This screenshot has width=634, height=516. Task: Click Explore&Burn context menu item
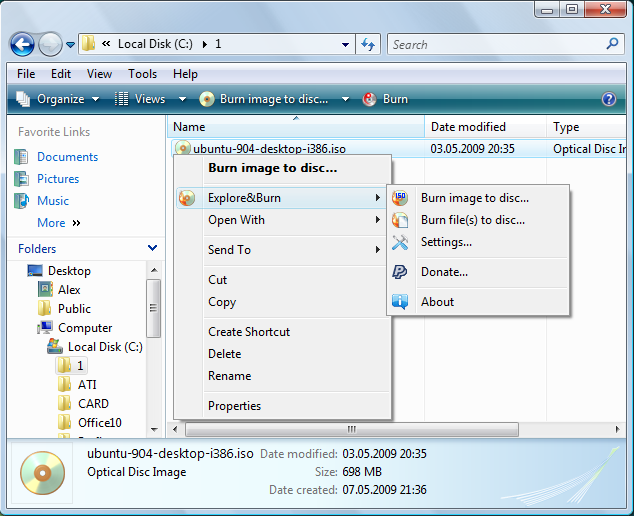281,198
